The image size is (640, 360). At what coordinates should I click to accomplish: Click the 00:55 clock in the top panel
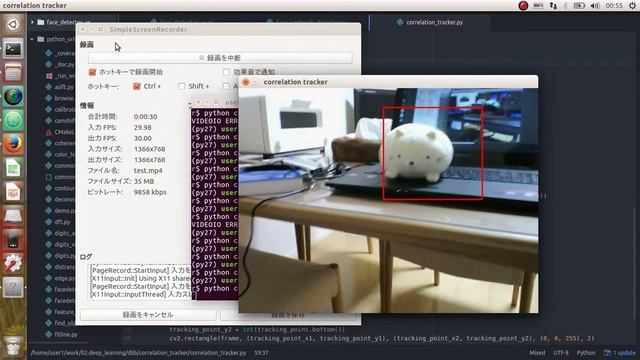coord(614,5)
